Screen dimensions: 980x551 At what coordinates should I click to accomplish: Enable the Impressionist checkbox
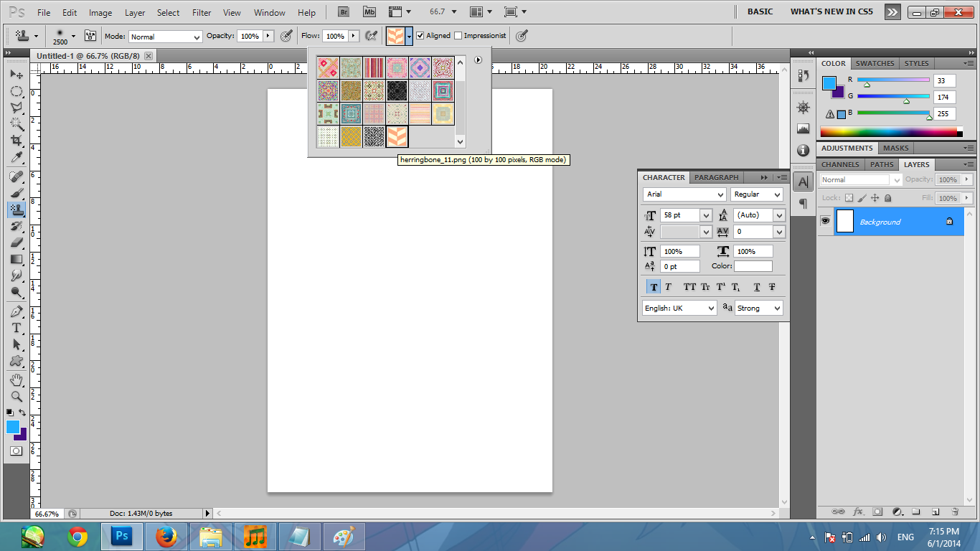[x=458, y=36]
